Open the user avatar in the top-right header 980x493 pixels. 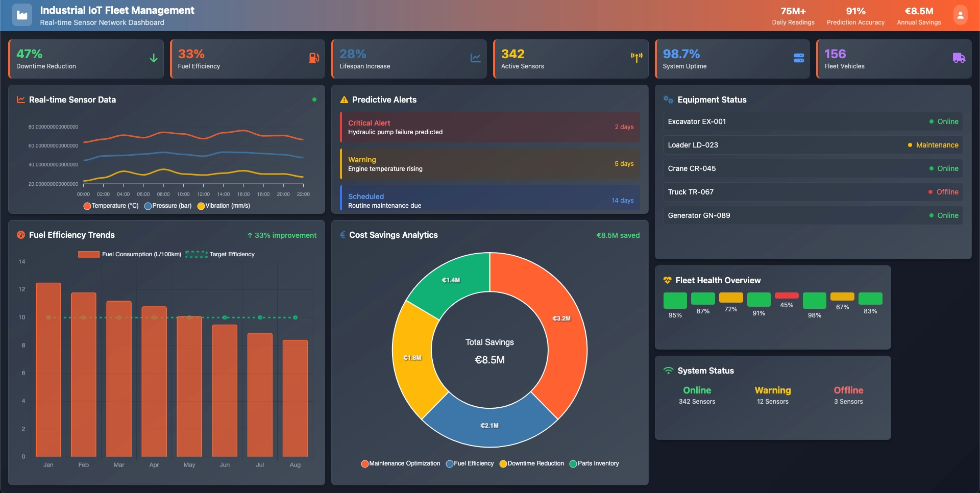961,14
